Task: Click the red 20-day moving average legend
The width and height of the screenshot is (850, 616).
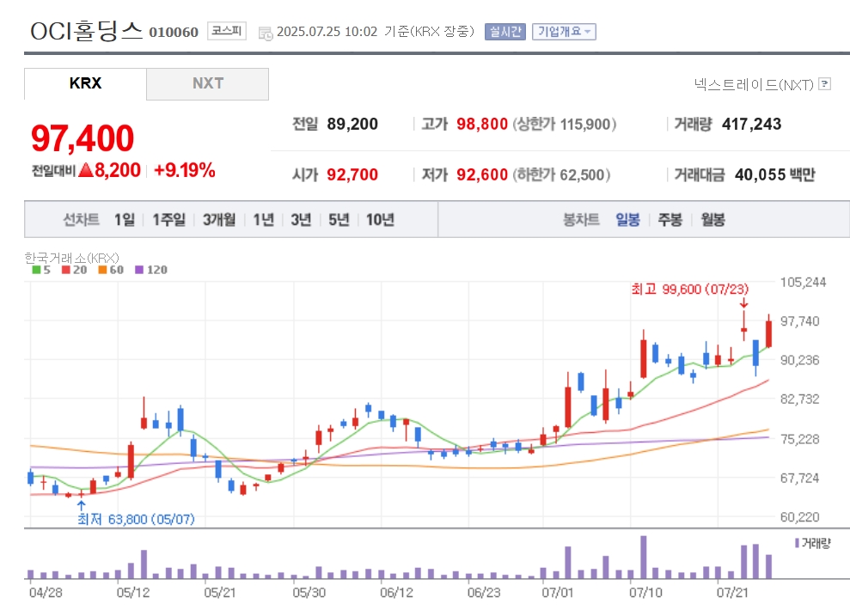Action: 74,270
